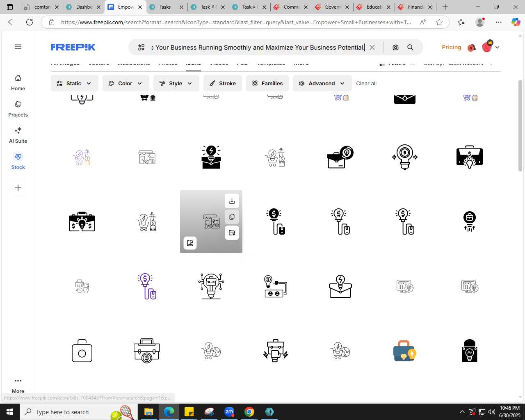Toggle the Stroke filter button

223,83
